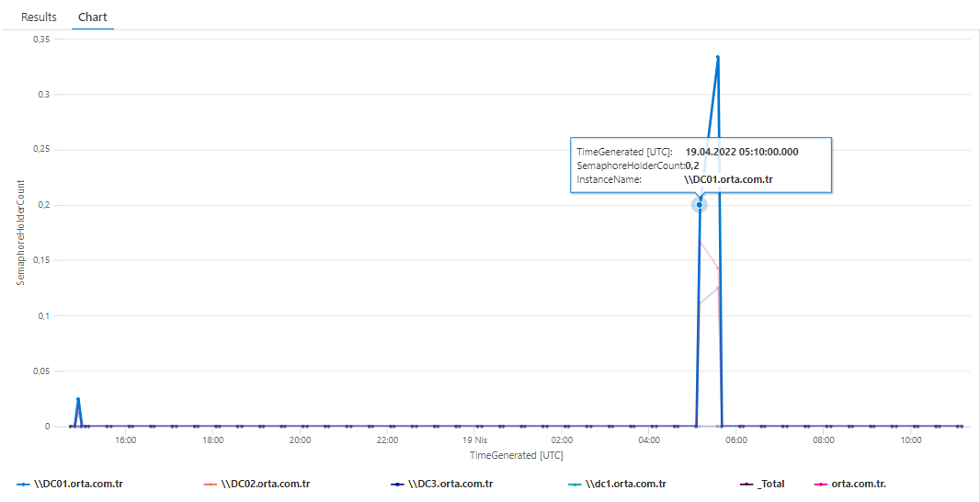Toggle the _Total legend series

(x=762, y=484)
